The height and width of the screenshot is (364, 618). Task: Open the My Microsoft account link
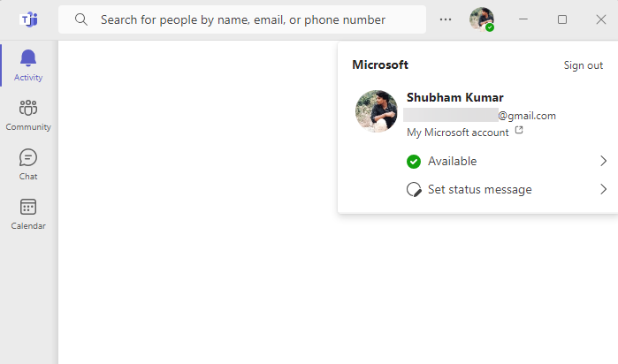(457, 133)
